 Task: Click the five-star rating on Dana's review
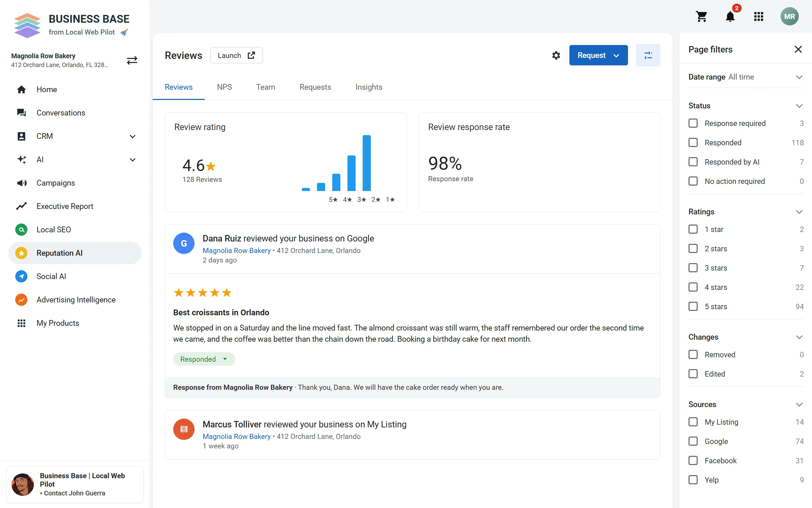tap(202, 293)
